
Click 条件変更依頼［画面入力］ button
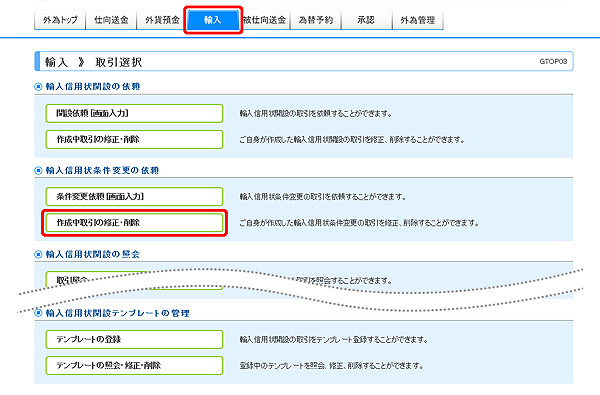point(134,196)
